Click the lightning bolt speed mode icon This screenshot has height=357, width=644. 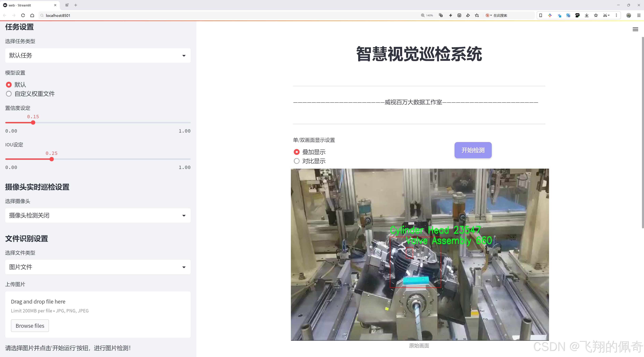450,15
